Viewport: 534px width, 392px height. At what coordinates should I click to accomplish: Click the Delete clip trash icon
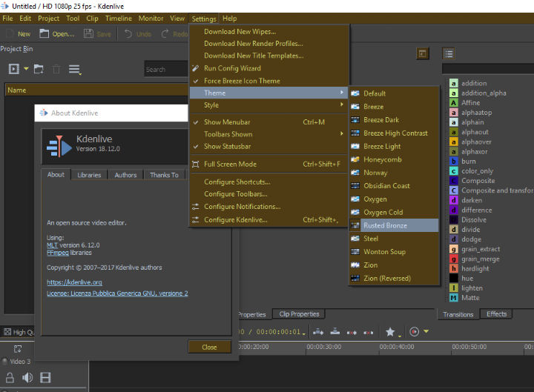pyautogui.click(x=56, y=69)
